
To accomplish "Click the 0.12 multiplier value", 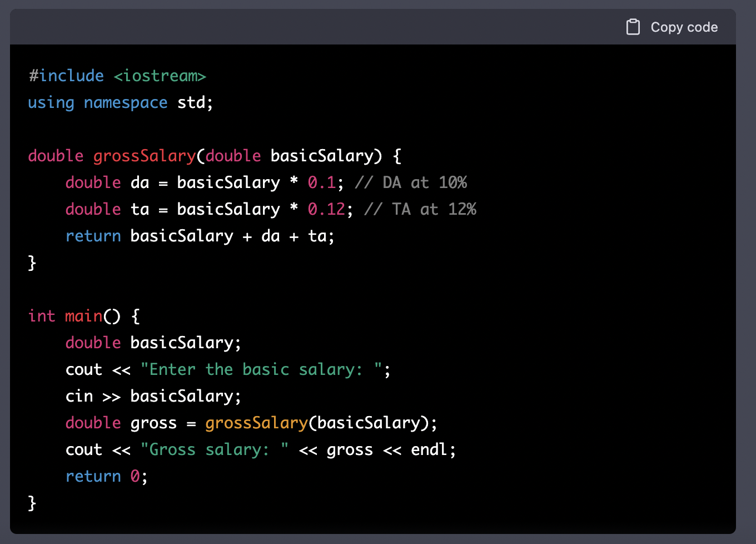I will click(x=326, y=209).
